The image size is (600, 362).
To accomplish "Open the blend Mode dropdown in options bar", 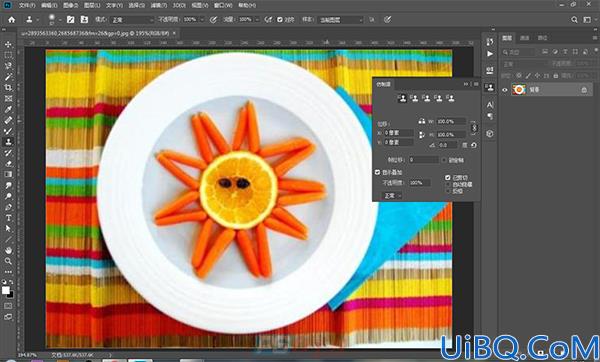I will point(132,20).
